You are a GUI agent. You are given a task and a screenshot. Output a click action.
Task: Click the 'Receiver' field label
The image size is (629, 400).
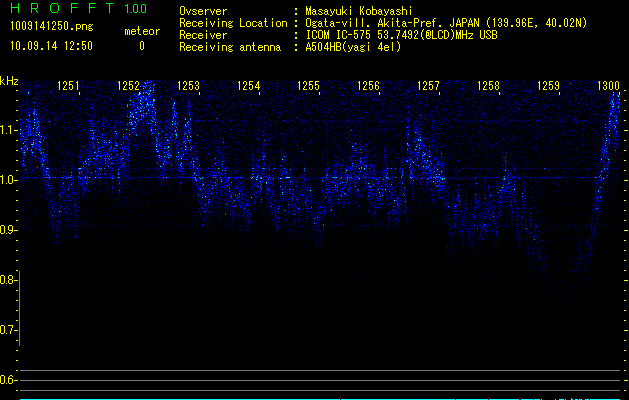(x=203, y=35)
